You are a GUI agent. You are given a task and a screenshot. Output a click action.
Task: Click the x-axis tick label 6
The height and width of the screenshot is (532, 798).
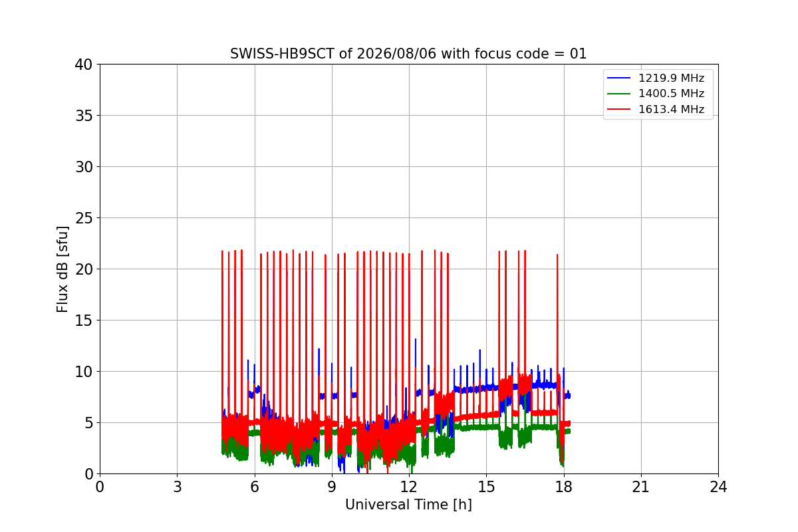(254, 487)
